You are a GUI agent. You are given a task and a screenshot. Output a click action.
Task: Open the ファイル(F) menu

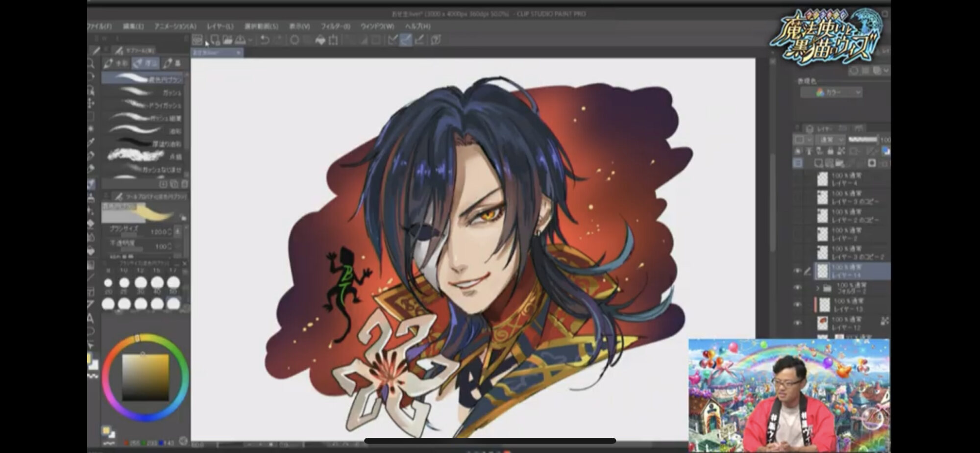(99, 26)
